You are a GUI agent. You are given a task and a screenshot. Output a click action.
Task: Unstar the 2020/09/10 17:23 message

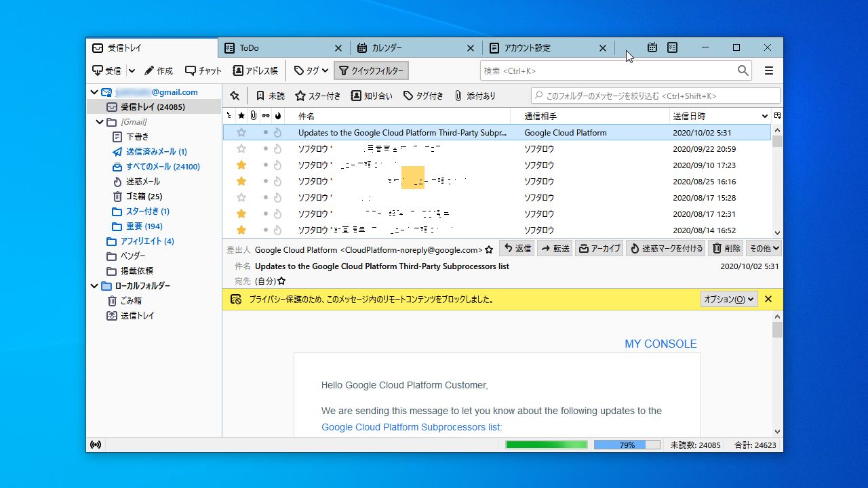tap(241, 165)
